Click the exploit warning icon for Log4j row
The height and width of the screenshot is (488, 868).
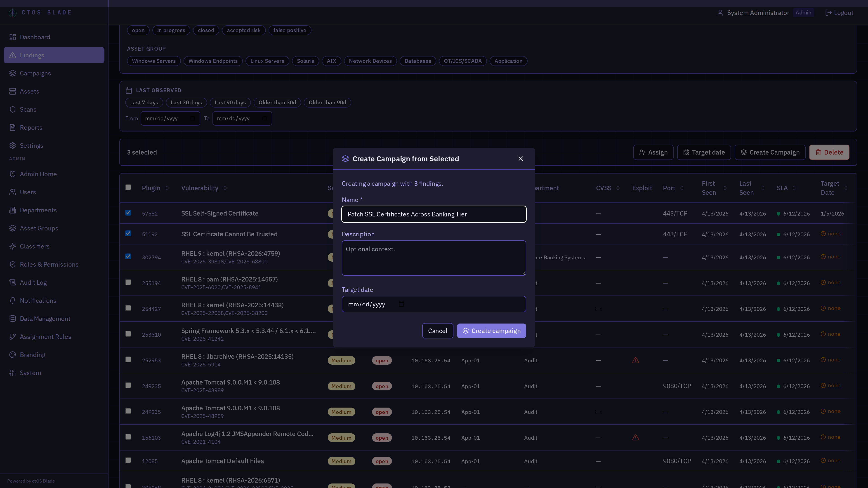[635, 437]
